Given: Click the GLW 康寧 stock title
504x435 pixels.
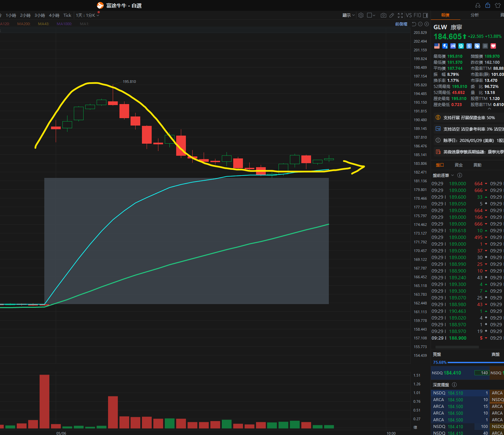Looking at the screenshot, I should pyautogui.click(x=447, y=26).
